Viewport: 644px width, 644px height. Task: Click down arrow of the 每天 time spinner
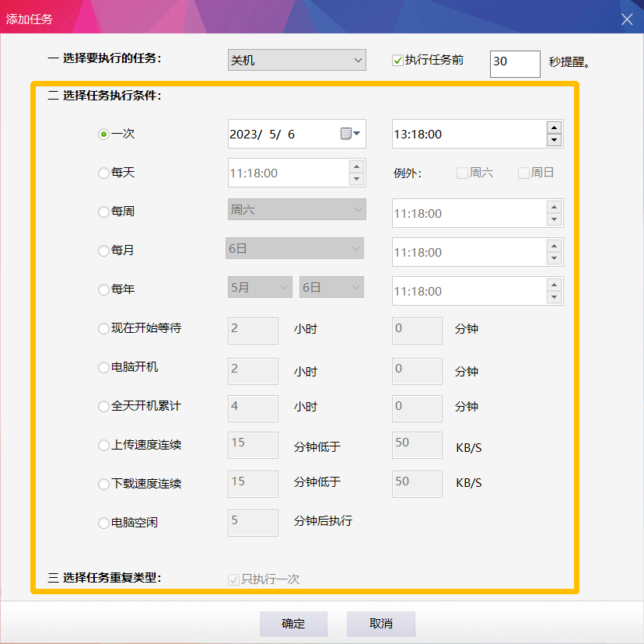click(356, 179)
